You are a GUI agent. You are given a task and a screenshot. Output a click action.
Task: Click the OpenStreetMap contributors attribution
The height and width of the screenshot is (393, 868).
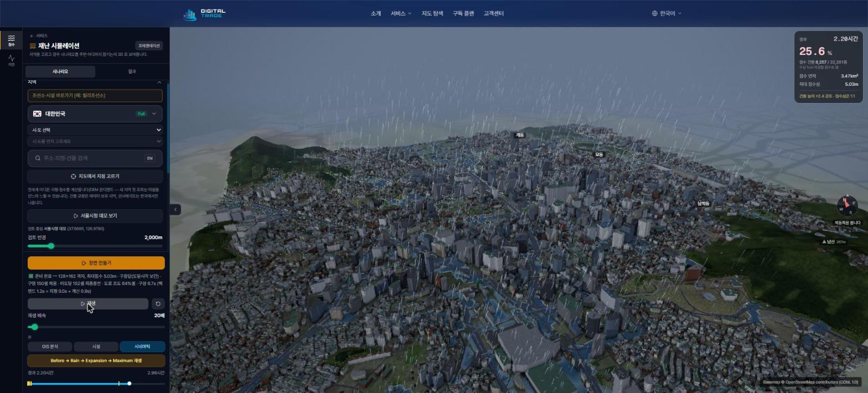pyautogui.click(x=811, y=382)
